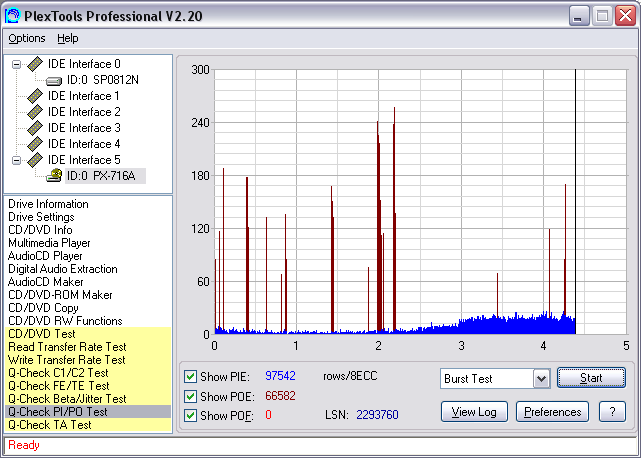Viewport: 641px width, 458px height.
Task: Close the PlexTools window
Action: 625,16
